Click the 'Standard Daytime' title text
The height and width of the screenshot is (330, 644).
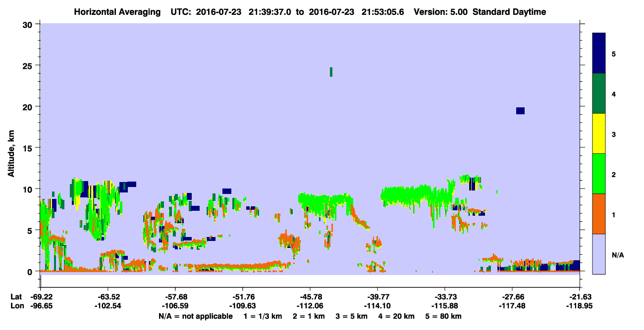[509, 12]
